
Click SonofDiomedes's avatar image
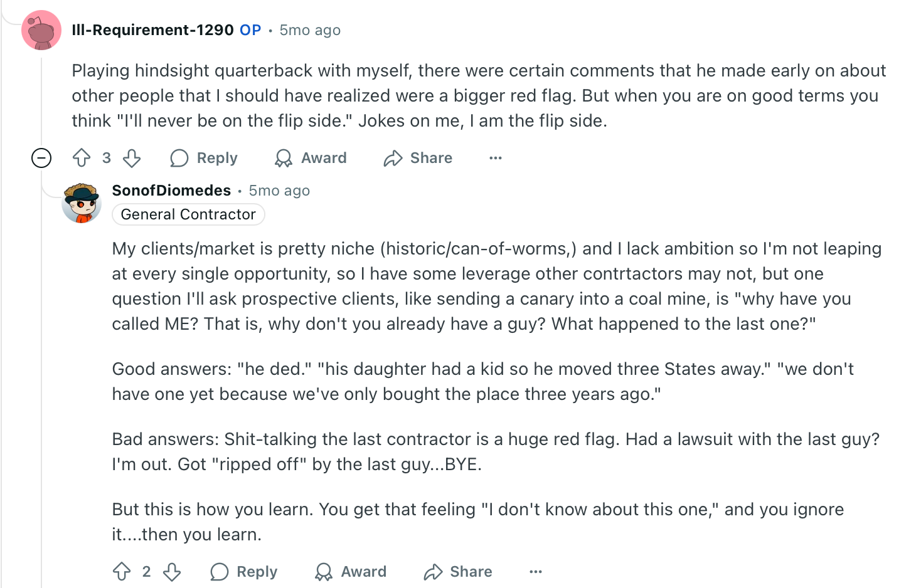point(82,202)
